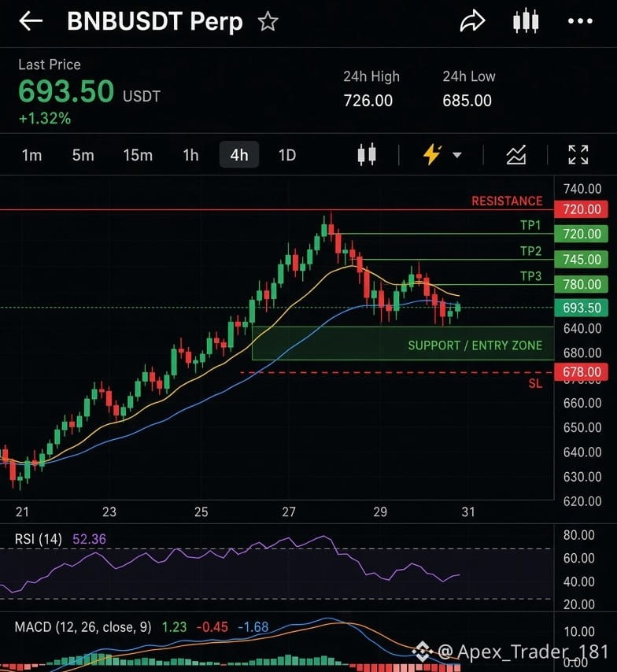Click the BNBUSDT Perp pair title

point(155,21)
